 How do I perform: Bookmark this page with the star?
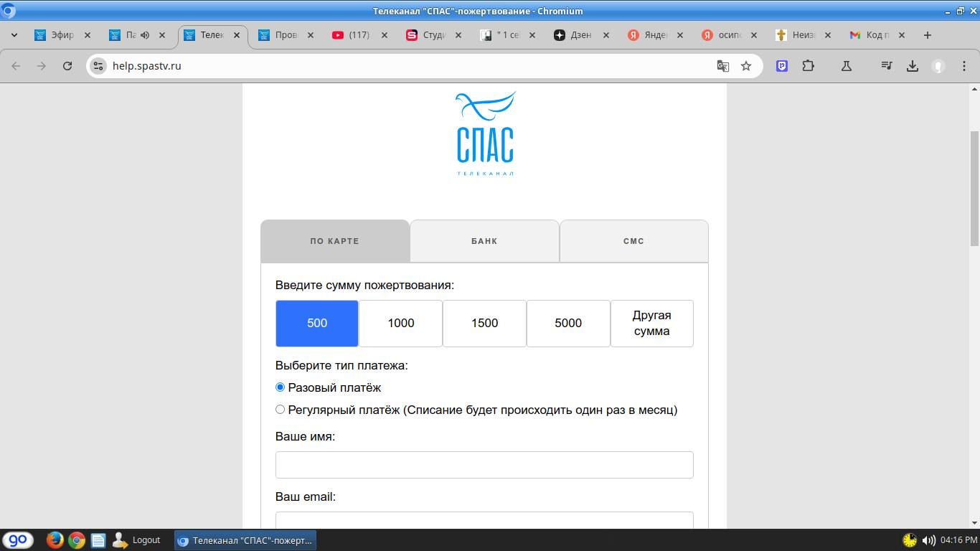pyautogui.click(x=746, y=66)
